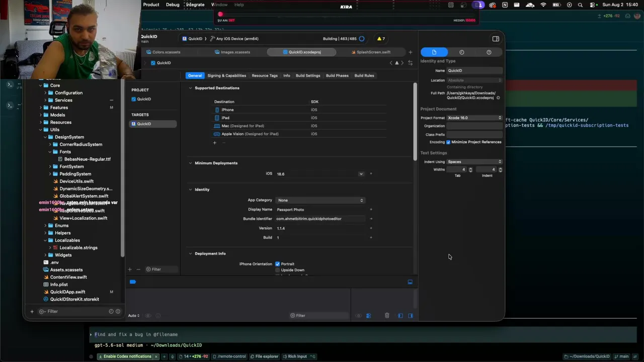The width and height of the screenshot is (644, 362).
Task: Collapse the Minimum Deployments section
Action: coord(191,163)
